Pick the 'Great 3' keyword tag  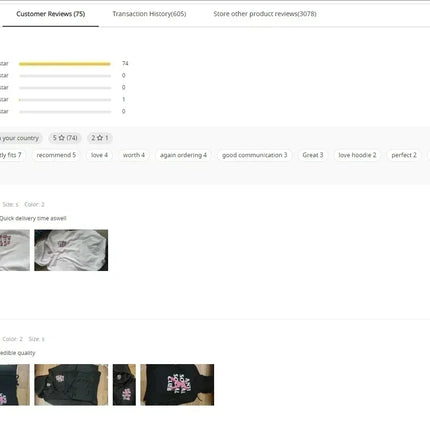tap(313, 155)
